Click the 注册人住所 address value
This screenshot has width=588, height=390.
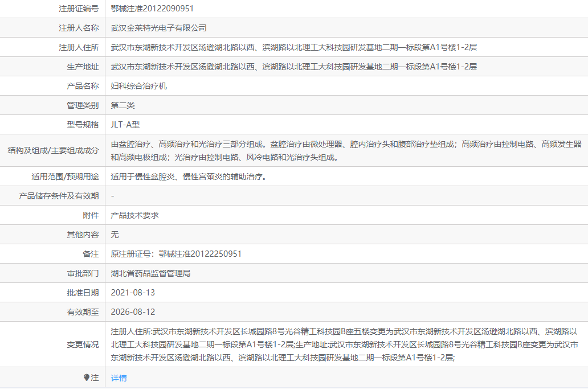(x=293, y=47)
